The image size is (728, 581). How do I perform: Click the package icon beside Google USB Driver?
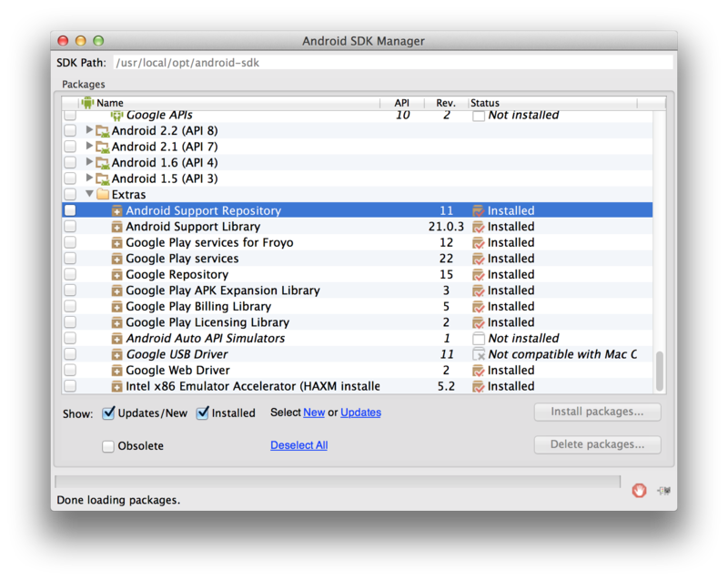(x=116, y=354)
